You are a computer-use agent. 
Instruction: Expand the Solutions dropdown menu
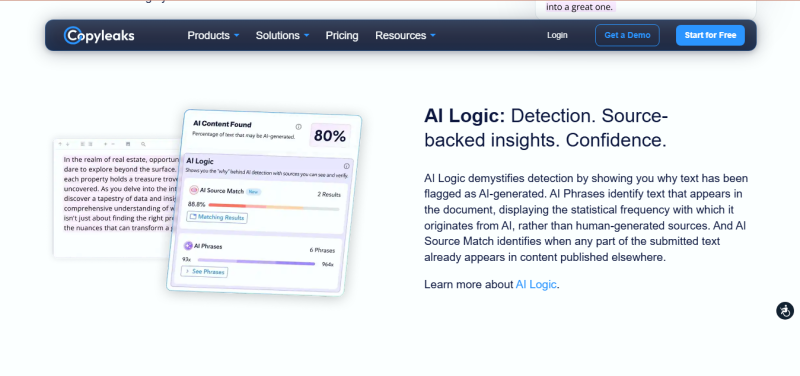[283, 35]
